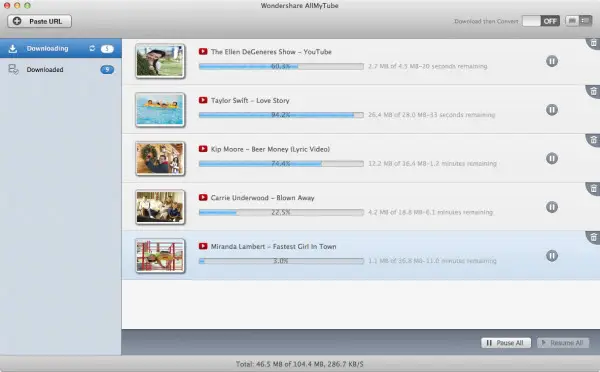
Task: Open the Downloading tab in sidebar
Action: [61, 49]
